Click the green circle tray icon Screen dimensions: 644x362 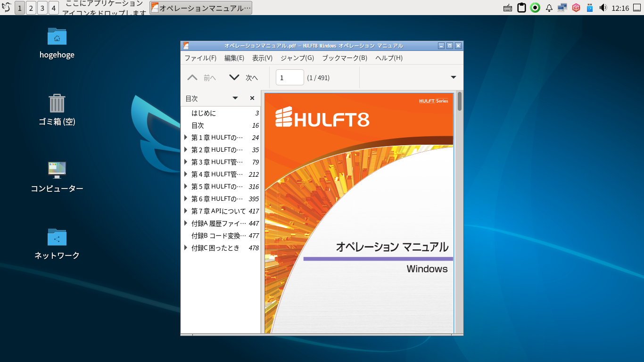coord(535,8)
